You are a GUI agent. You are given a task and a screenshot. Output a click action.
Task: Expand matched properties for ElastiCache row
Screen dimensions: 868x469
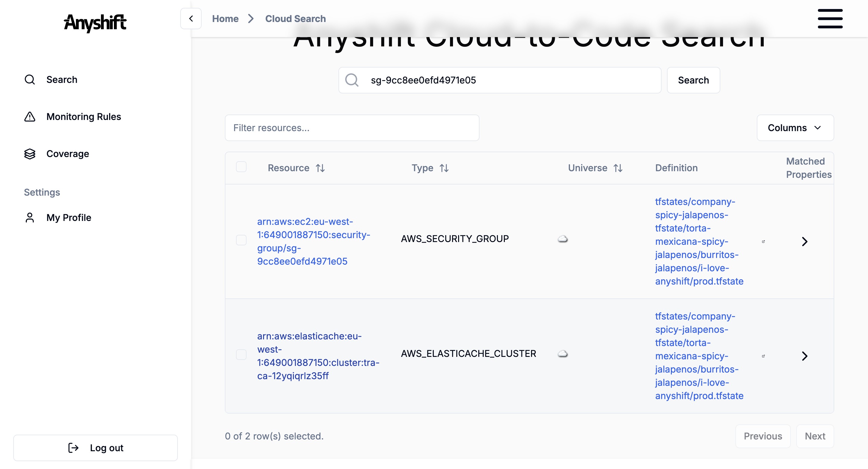coord(804,356)
